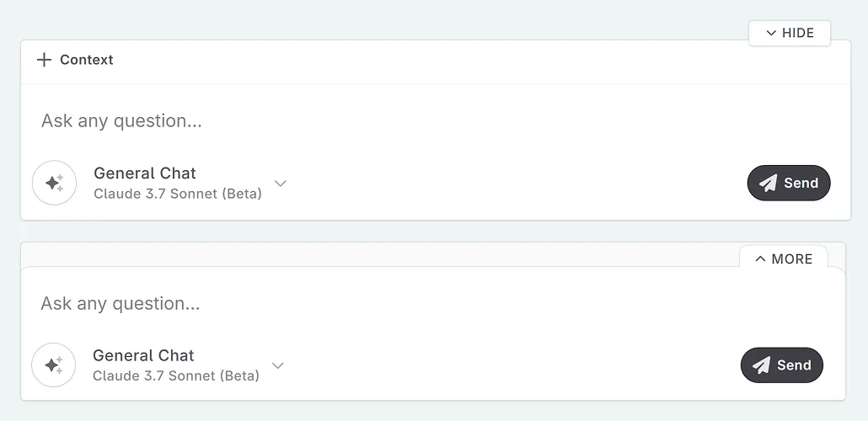Focus the question field below Context

click(337, 121)
